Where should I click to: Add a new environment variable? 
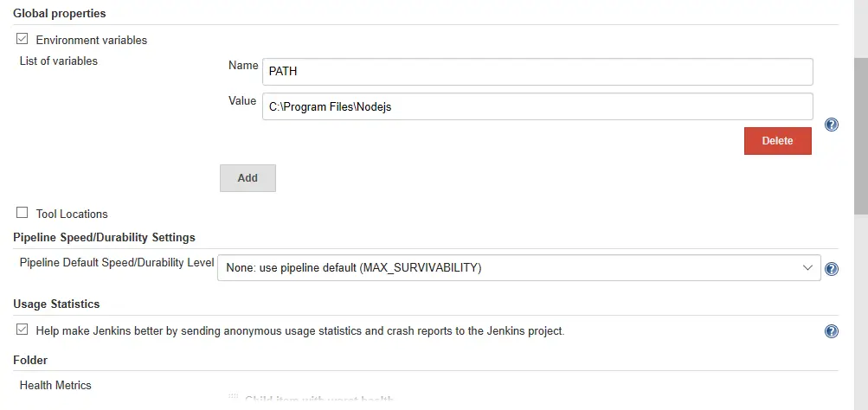pos(248,177)
